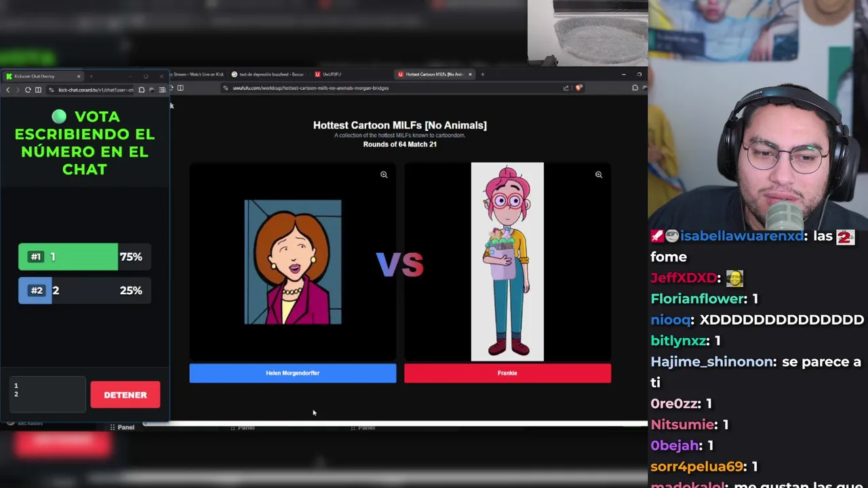This screenshot has height=488, width=868.
Task: Click the red emote in isabellawuarenxd's message
Action: click(845, 237)
